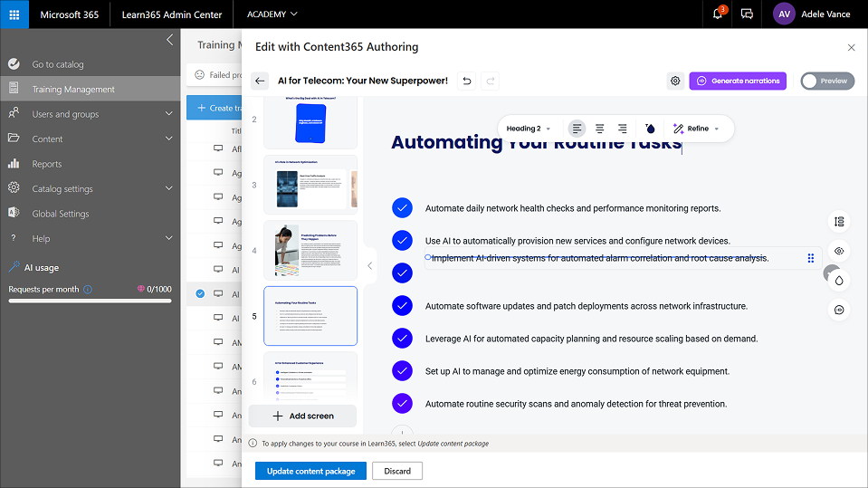Open Reports in the left sidebar

point(47,164)
